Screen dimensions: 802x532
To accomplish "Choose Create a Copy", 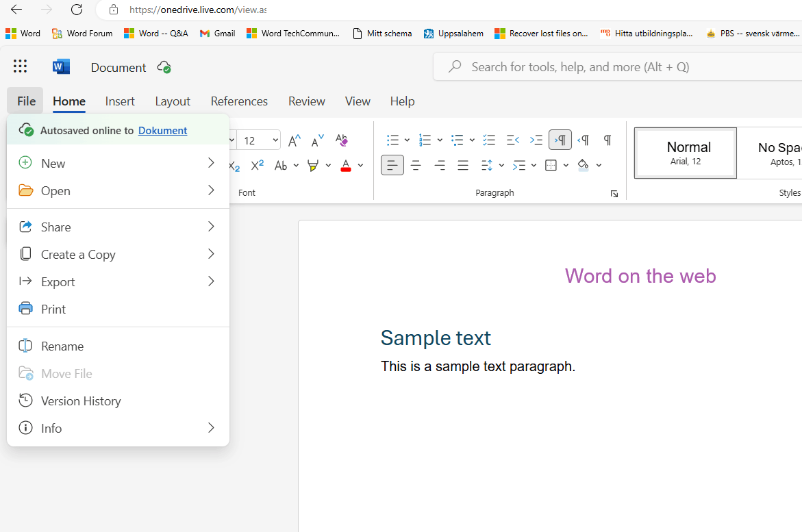I will (x=118, y=254).
